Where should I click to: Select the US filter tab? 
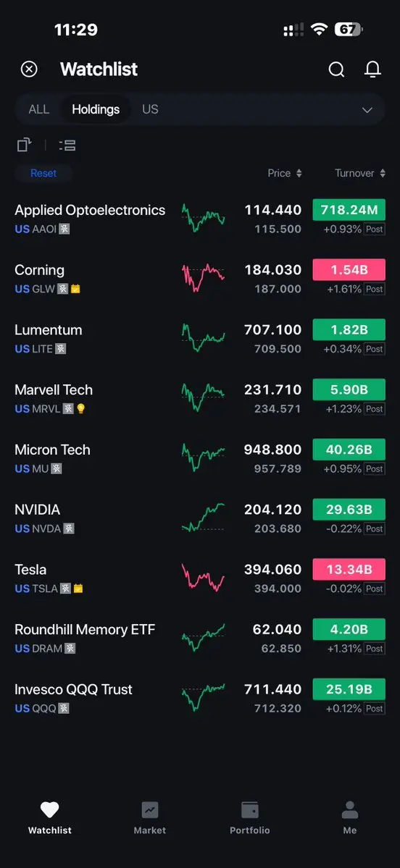(x=150, y=109)
